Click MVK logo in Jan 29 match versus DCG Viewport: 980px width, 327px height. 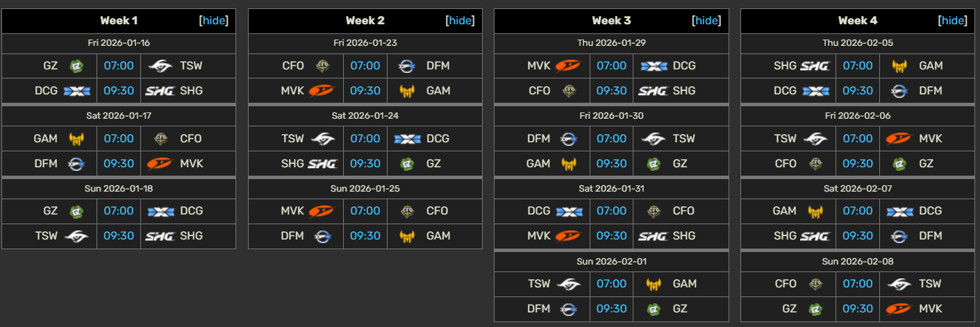click(569, 66)
